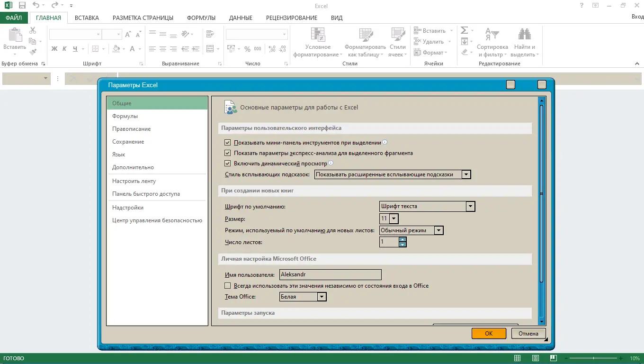Click the Find and Select binoculars icon
Viewport: 644px width, 364px height.
(x=524, y=35)
